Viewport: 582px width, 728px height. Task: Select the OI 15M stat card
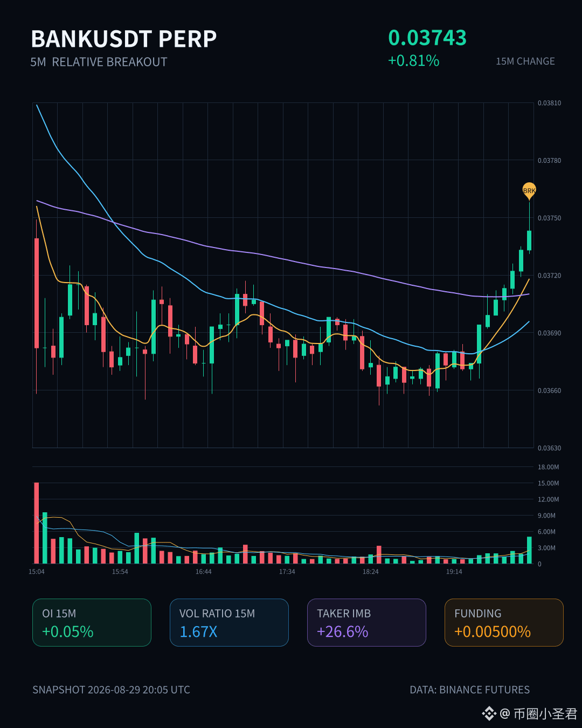92,622
